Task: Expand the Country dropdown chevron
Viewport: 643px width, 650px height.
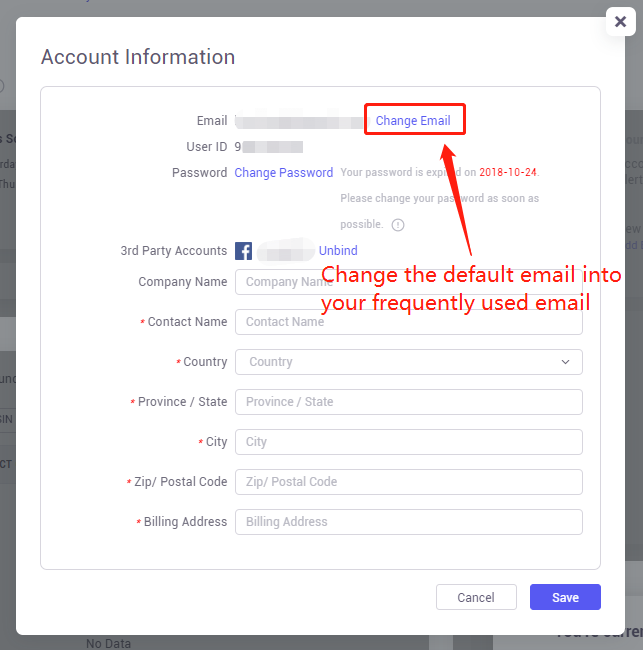Action: coord(565,362)
